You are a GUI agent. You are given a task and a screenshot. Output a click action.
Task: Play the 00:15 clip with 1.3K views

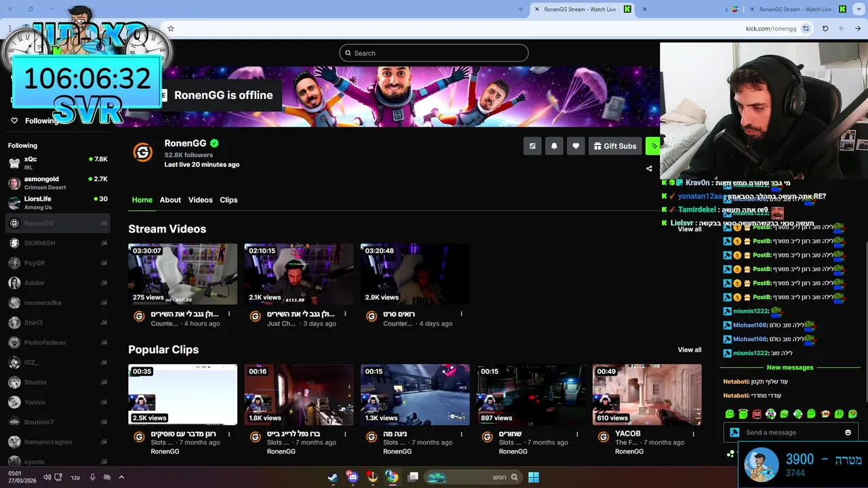click(415, 394)
